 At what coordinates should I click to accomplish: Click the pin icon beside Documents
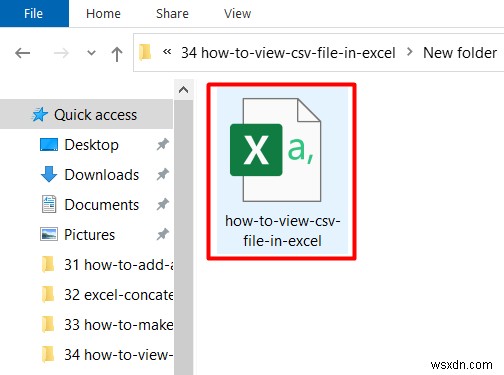click(x=163, y=204)
